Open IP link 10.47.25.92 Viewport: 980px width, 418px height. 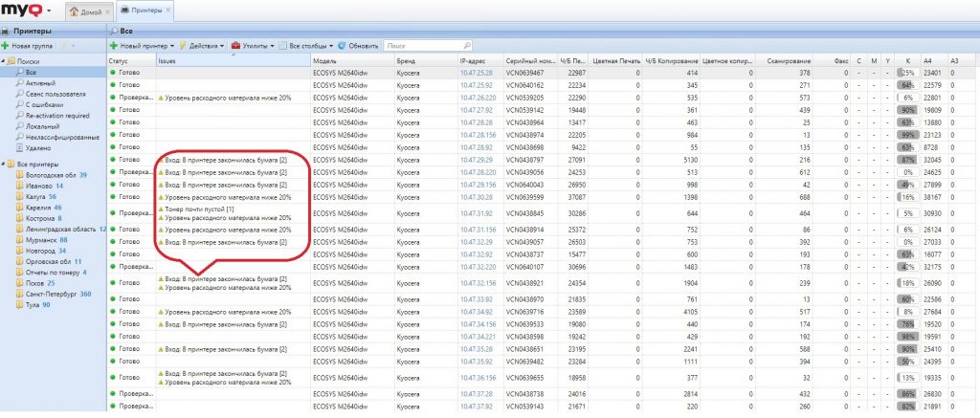476,85
